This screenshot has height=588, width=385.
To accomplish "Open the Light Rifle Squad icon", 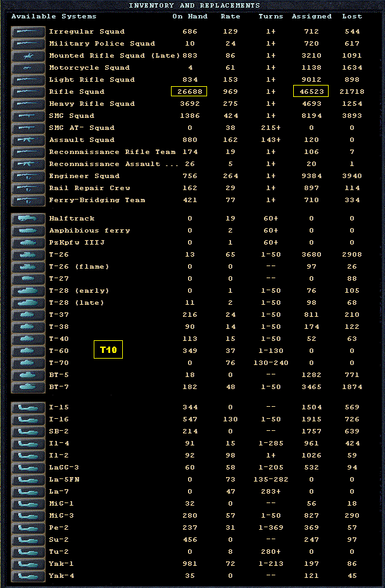I will click(x=28, y=80).
